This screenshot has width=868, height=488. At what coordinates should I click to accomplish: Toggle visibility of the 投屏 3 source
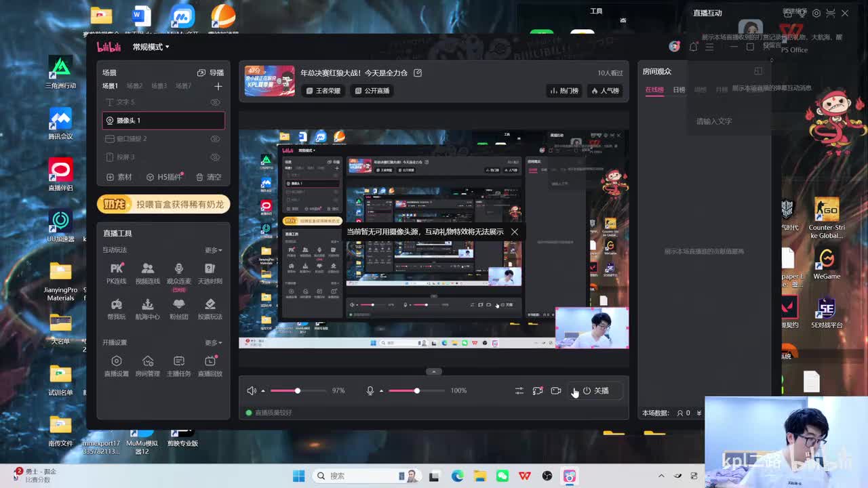pyautogui.click(x=215, y=157)
